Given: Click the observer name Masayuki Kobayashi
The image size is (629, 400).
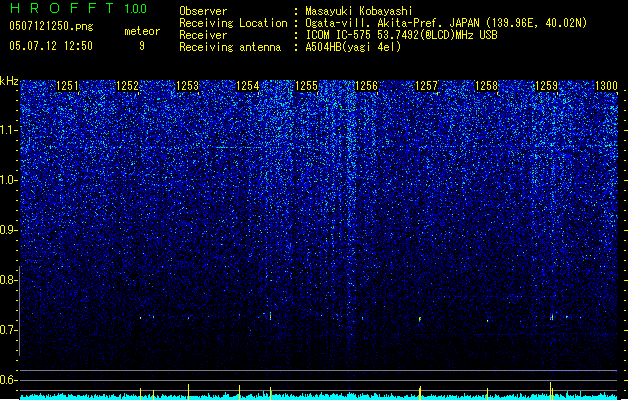Looking at the screenshot, I should tap(359, 11).
